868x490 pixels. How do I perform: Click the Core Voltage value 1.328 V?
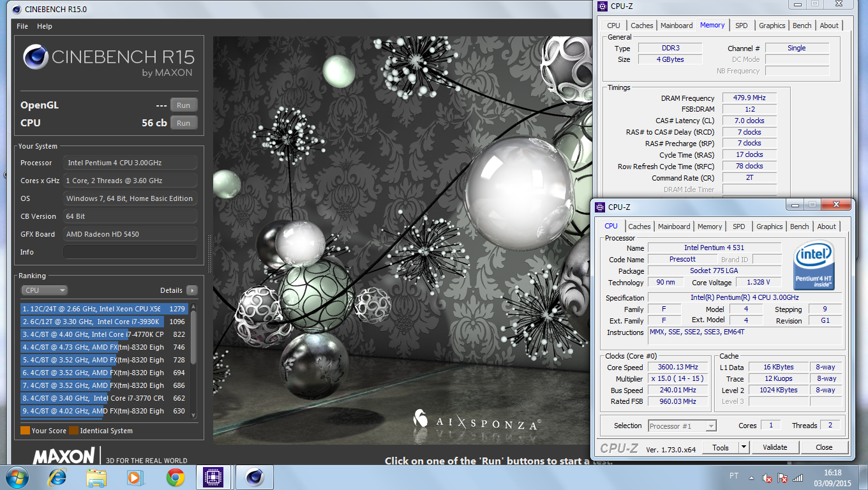(x=758, y=282)
